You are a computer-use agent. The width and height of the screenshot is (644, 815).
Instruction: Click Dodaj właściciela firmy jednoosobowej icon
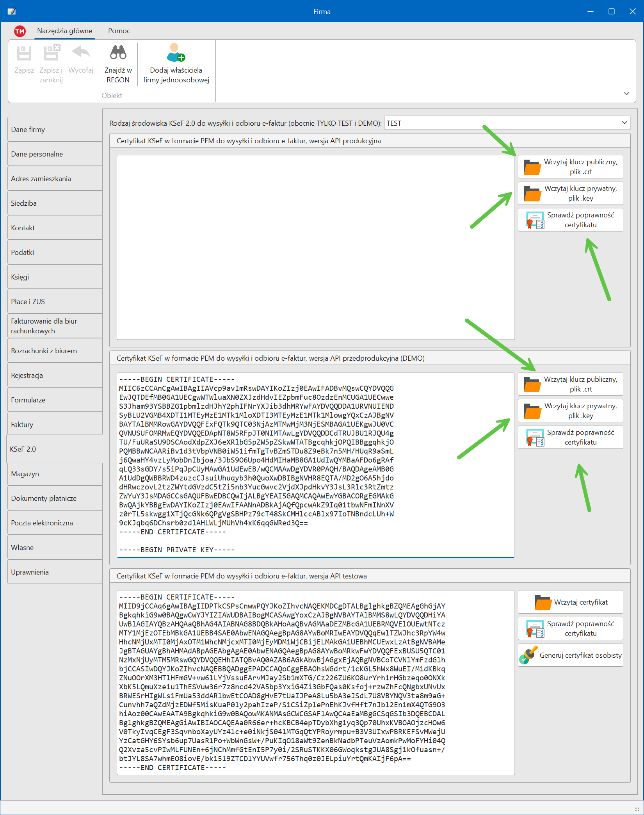(176, 53)
